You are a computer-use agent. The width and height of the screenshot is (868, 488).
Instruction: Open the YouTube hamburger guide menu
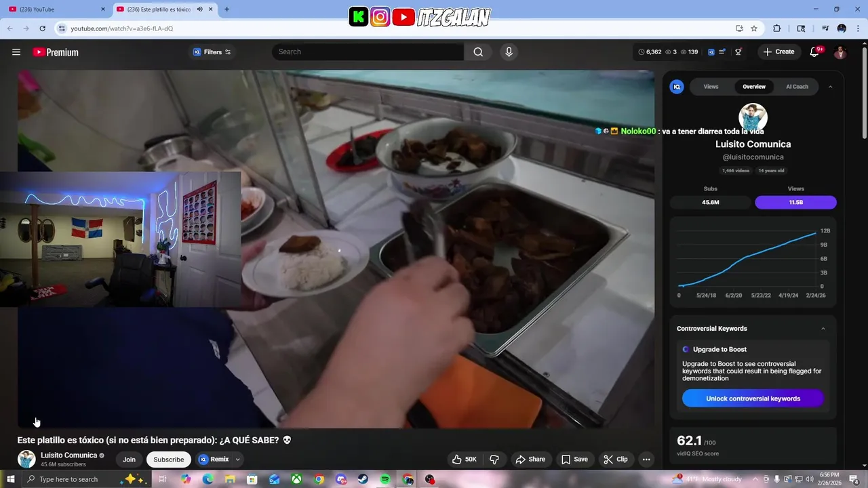pyautogui.click(x=16, y=52)
